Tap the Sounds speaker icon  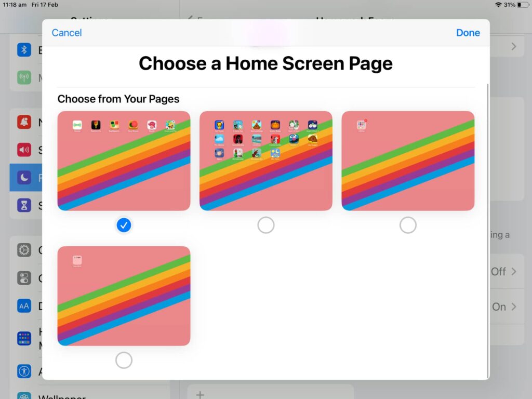(x=24, y=150)
